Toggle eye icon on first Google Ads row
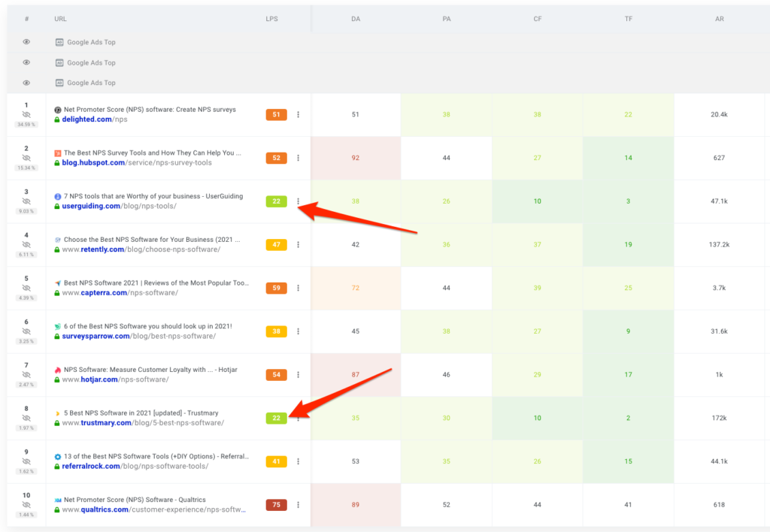Image resolution: width=770 pixels, height=532 pixels. pos(26,42)
